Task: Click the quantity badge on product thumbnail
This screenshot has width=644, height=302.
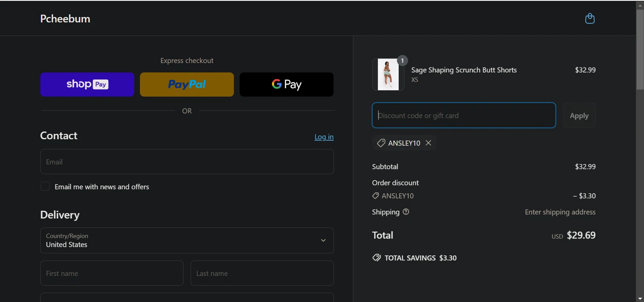Action: click(402, 61)
